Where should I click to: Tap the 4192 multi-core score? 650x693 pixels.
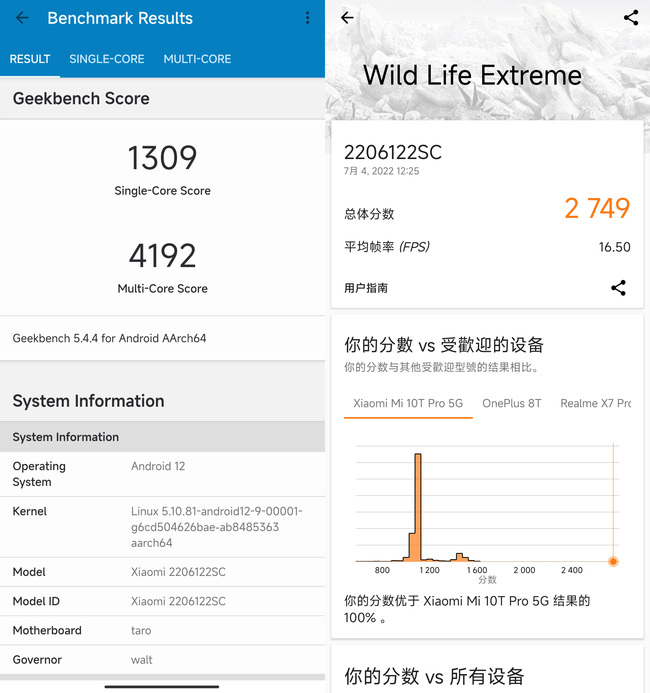tap(162, 255)
